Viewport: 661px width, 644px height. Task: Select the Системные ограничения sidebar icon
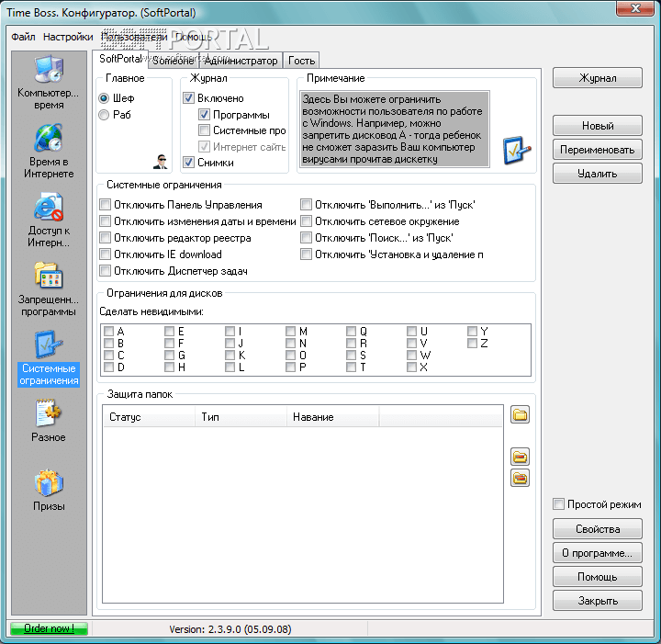point(49,358)
